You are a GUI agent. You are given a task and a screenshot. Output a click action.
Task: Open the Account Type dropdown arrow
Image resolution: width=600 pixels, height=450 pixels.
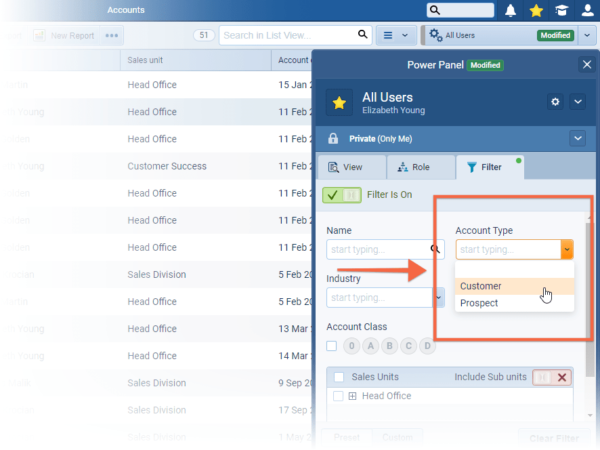[567, 249]
